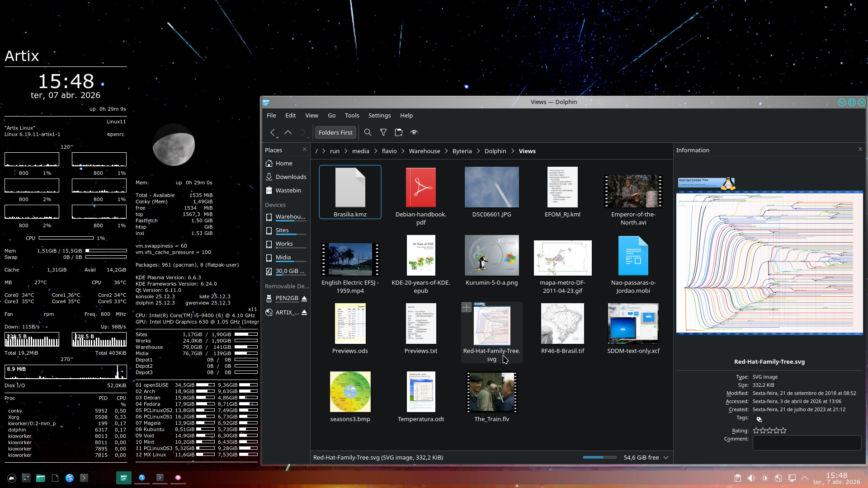Image resolution: width=868 pixels, height=488 pixels.
Task: Go back using the toolbar back arrow
Action: coord(273,132)
